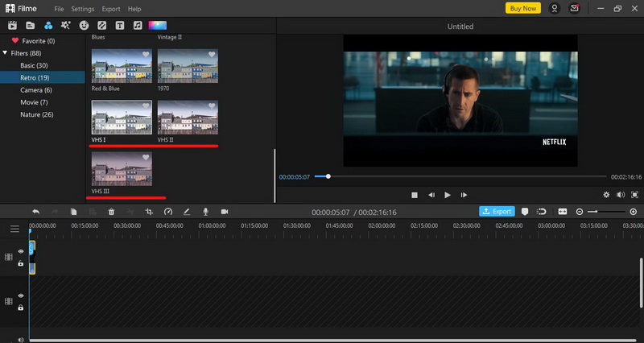This screenshot has width=644, height=343.
Task: Click the blue Export button
Action: tap(497, 211)
